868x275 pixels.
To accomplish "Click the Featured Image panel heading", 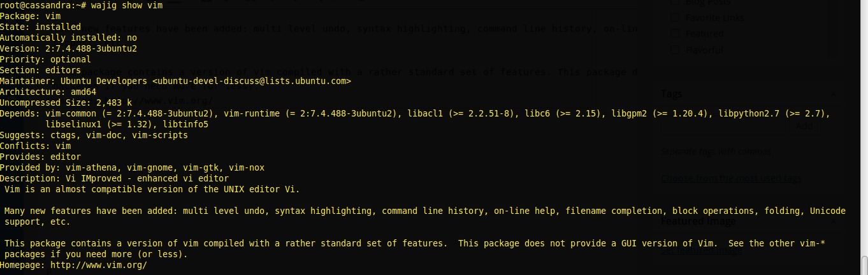I will (698, 222).
